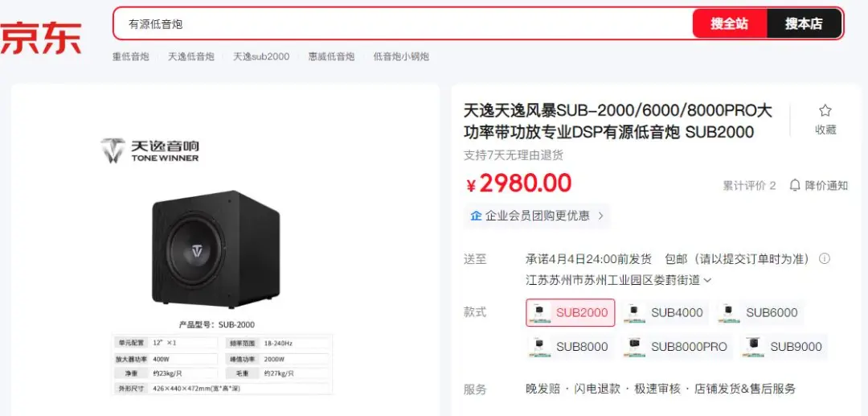868x416 pixels.
Task: Expand 企业会员团购更优惠 arrow
Action: (x=600, y=216)
